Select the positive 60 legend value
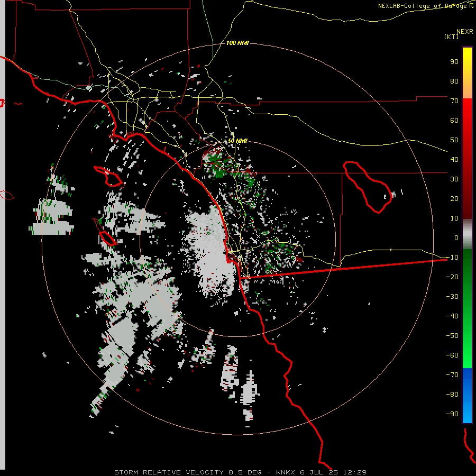The image size is (476, 476). pos(454,121)
